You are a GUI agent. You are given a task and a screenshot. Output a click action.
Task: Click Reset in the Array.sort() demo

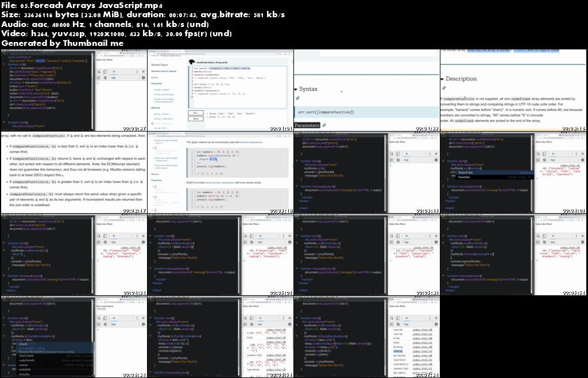pyautogui.click(x=196, y=118)
